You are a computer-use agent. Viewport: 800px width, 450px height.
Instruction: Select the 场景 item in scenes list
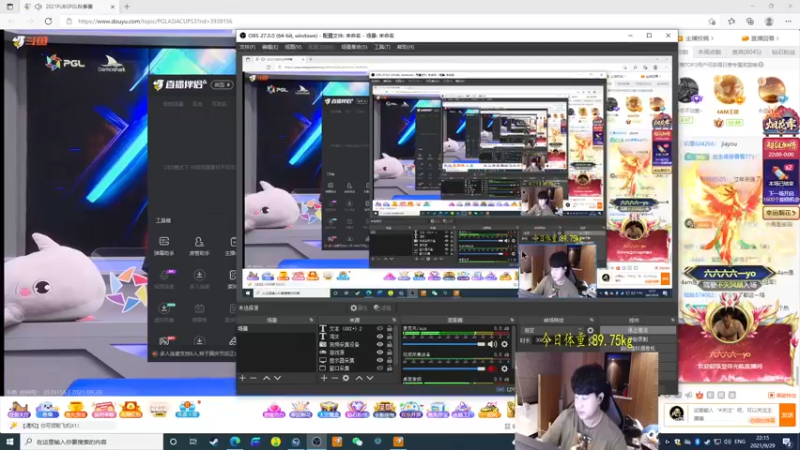point(277,329)
